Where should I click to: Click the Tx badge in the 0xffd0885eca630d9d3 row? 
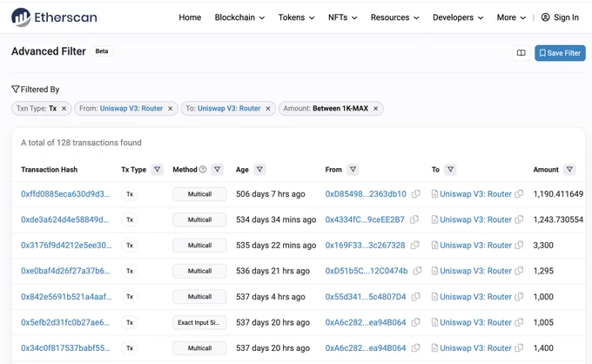[x=130, y=194]
